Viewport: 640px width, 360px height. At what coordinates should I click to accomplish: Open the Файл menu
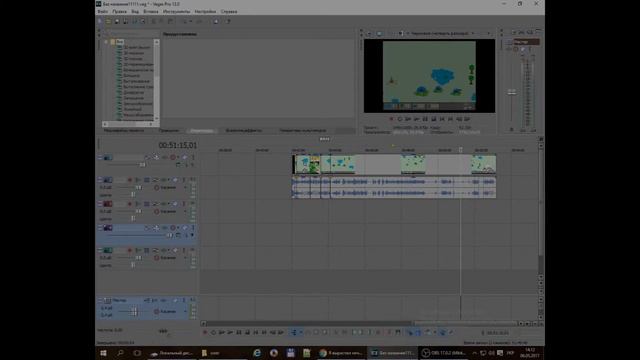pyautogui.click(x=102, y=11)
